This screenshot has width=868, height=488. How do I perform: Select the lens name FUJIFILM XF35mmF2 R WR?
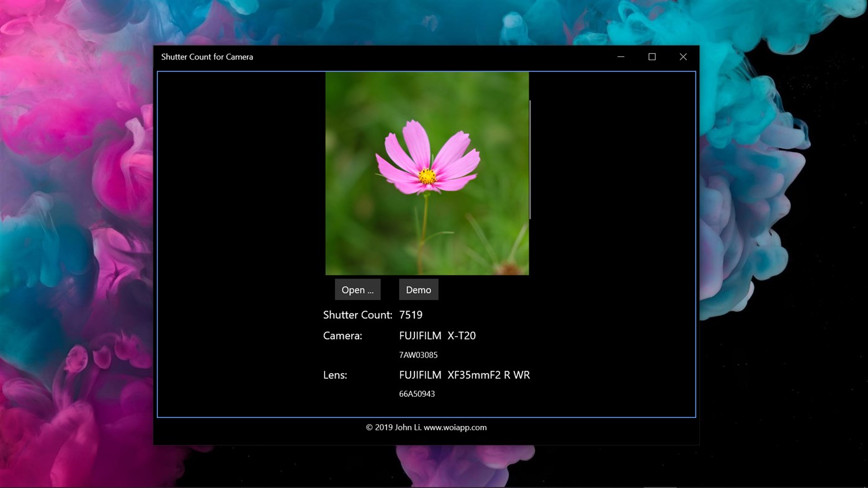point(465,375)
